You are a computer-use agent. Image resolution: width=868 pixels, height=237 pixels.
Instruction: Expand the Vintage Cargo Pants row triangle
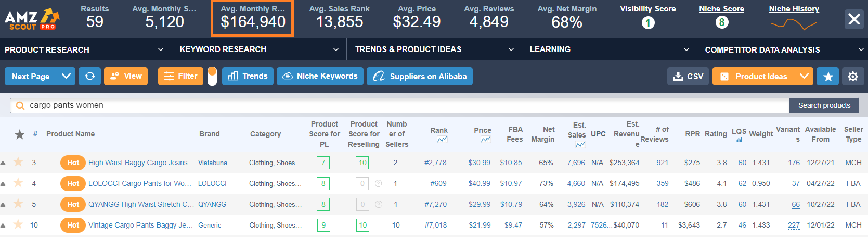(x=3, y=226)
